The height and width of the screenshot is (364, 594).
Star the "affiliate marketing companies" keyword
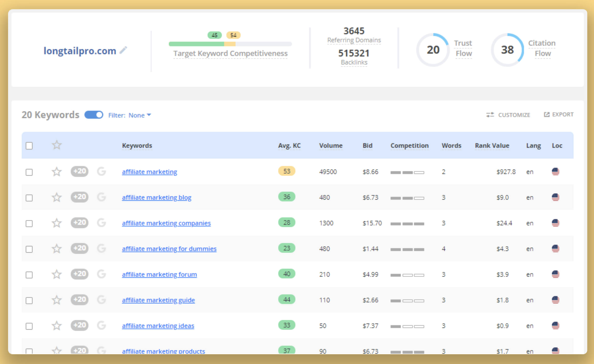56,223
